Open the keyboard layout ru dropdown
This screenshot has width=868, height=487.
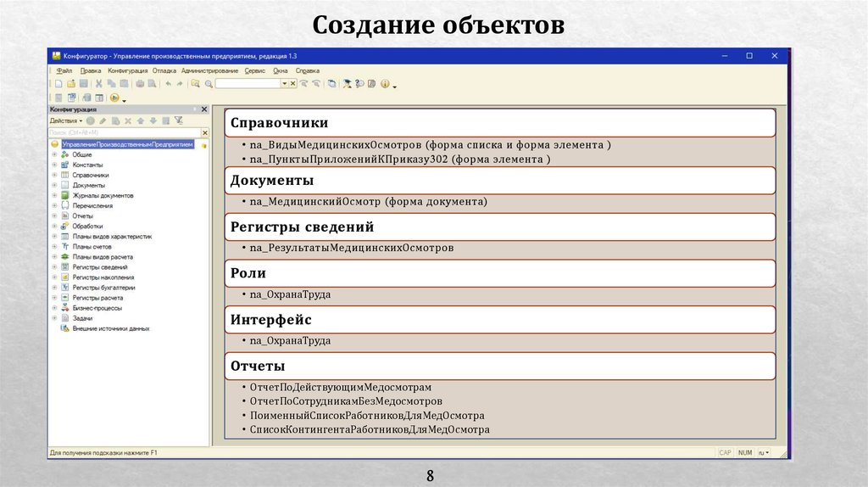(764, 453)
